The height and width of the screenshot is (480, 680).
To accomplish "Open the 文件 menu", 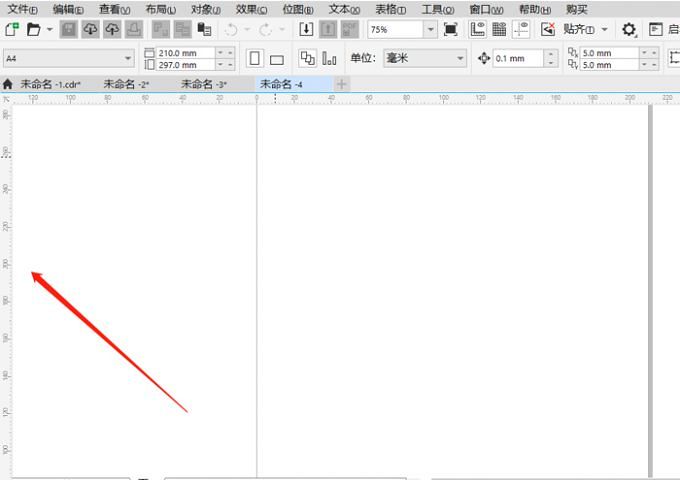I will tap(23, 9).
